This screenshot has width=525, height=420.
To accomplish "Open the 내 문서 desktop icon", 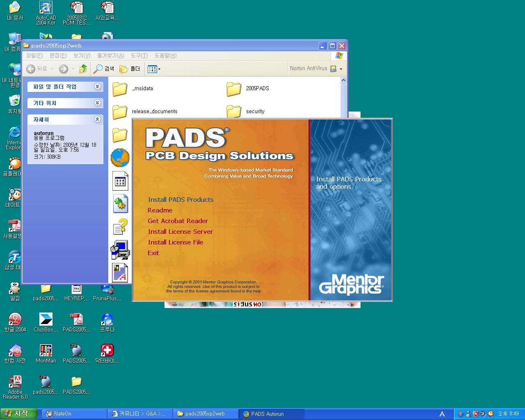I will 15,11.
